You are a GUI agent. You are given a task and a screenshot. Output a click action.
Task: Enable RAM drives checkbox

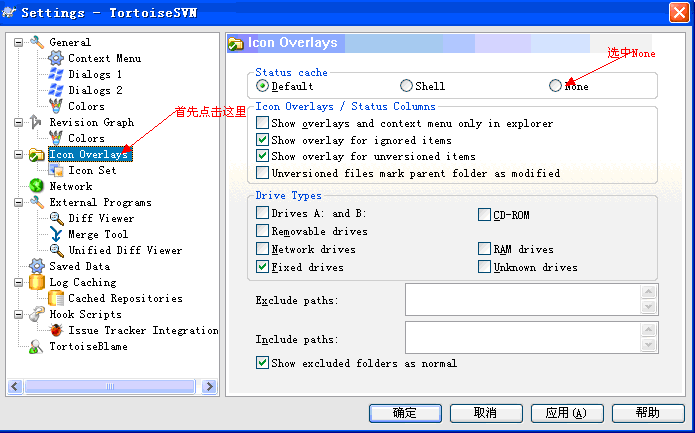tap(484, 249)
